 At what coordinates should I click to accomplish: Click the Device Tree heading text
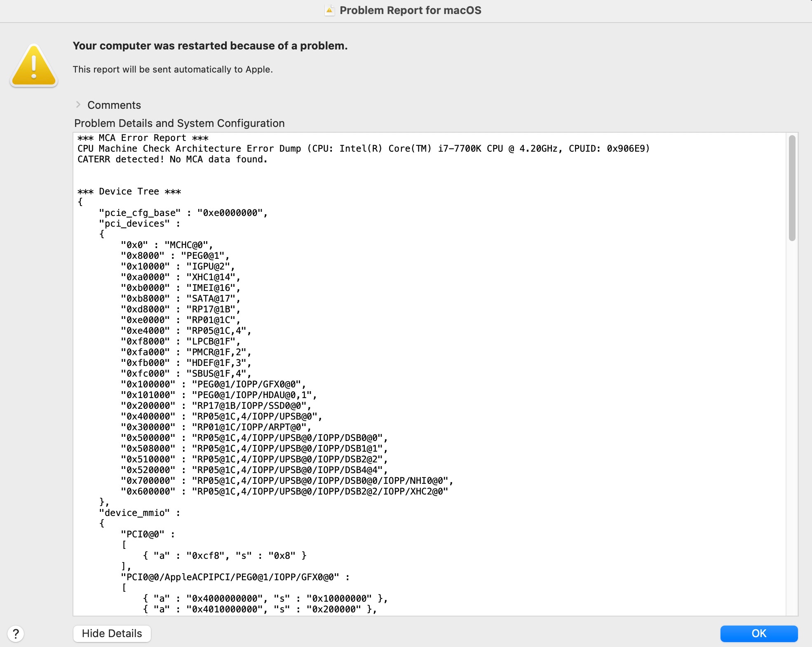coord(129,192)
